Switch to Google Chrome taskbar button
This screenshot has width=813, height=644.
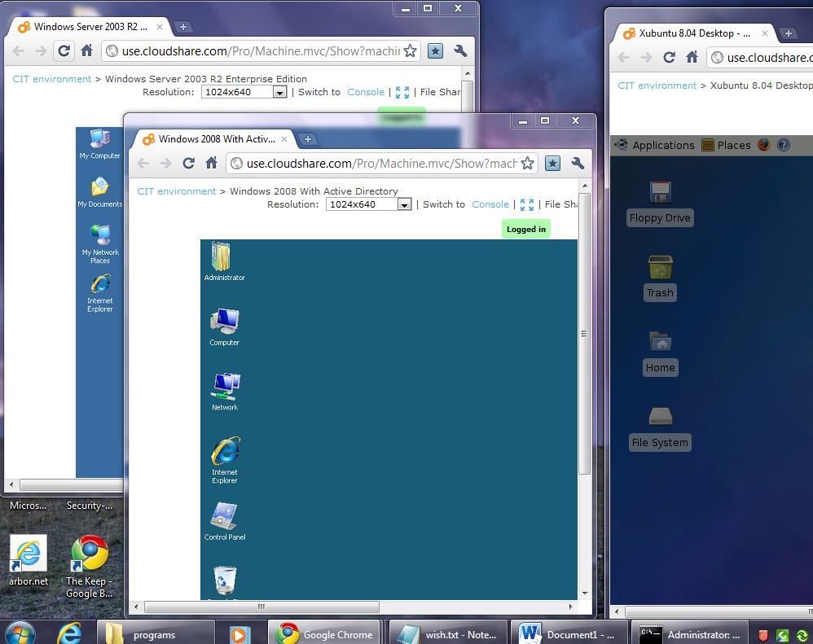324,633
